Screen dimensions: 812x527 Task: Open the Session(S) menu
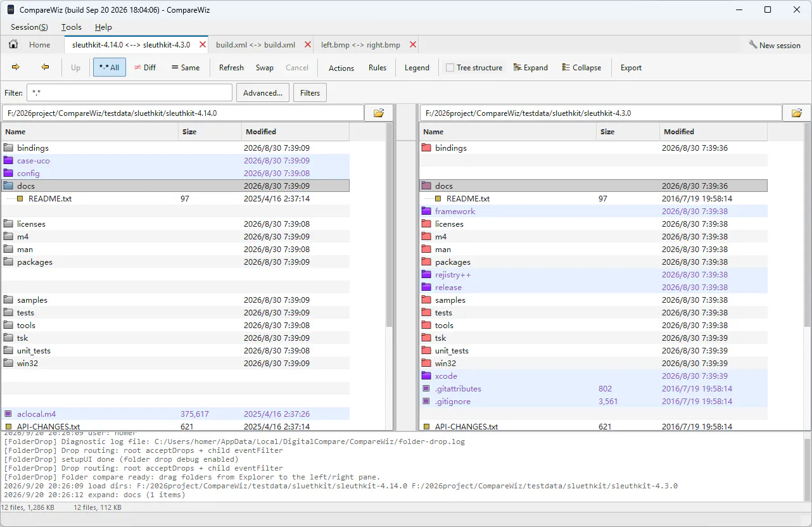tap(29, 27)
